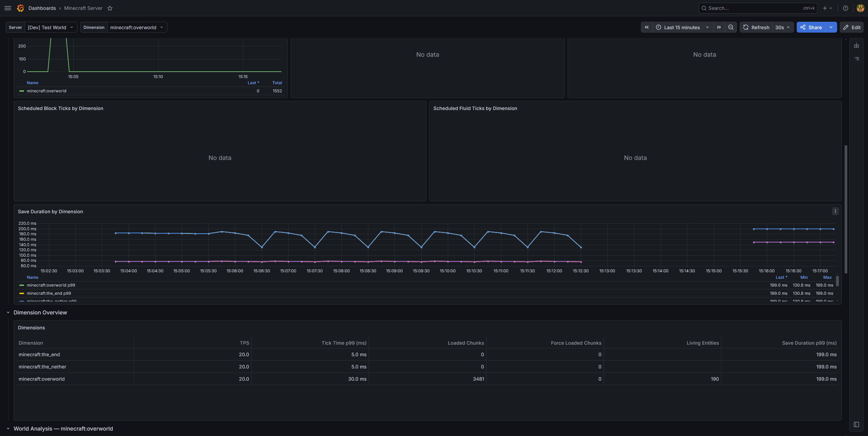Click Scheduled Block Ticks by Dimension title
868x436 pixels.
coord(60,108)
